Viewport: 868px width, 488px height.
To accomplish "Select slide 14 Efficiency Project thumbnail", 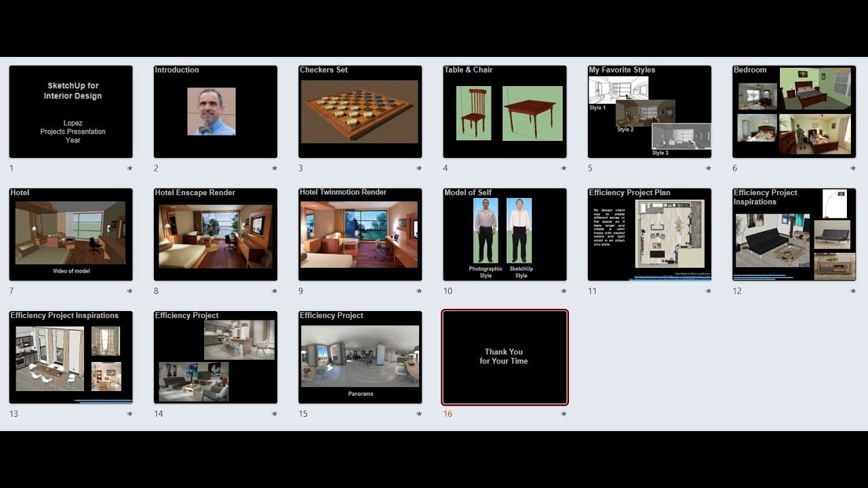I will (216, 357).
